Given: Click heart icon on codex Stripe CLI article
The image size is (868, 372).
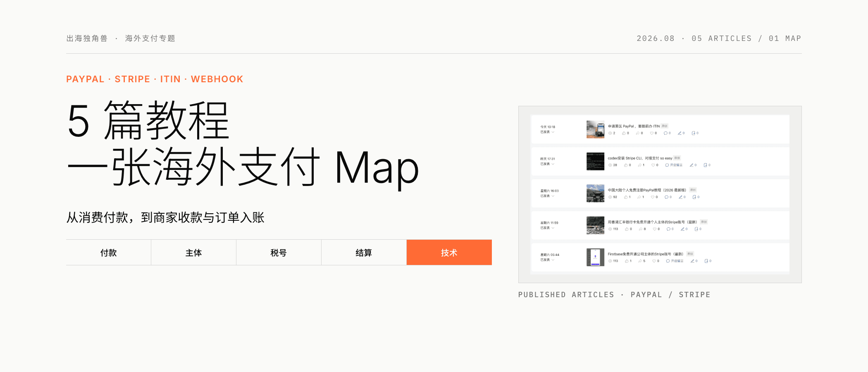Looking at the screenshot, I should point(653,165).
